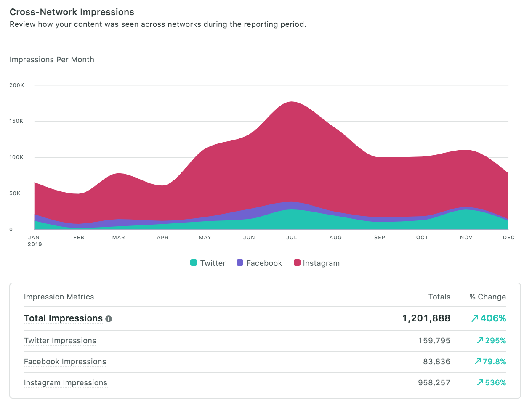Image resolution: width=532 pixels, height=408 pixels.
Task: Click the Cross-Network Impressions heading
Action: pos(72,12)
